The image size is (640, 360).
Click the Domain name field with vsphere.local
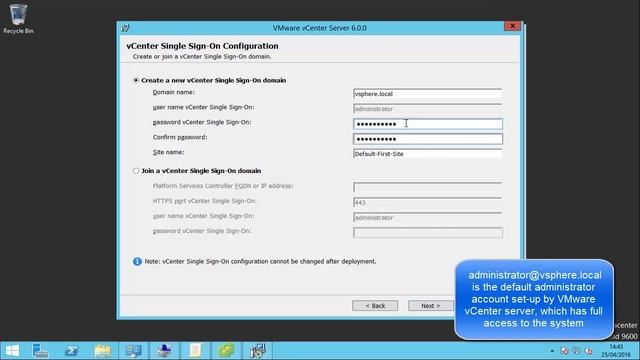point(427,94)
